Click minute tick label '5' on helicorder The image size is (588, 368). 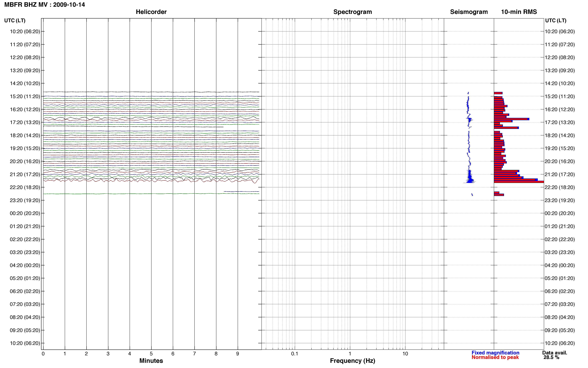coord(151,354)
